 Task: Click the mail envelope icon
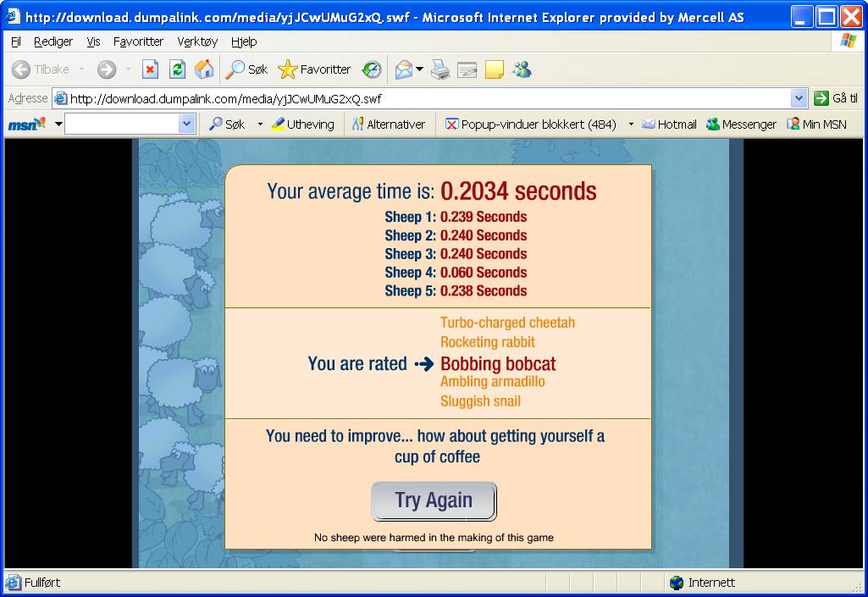[x=404, y=69]
